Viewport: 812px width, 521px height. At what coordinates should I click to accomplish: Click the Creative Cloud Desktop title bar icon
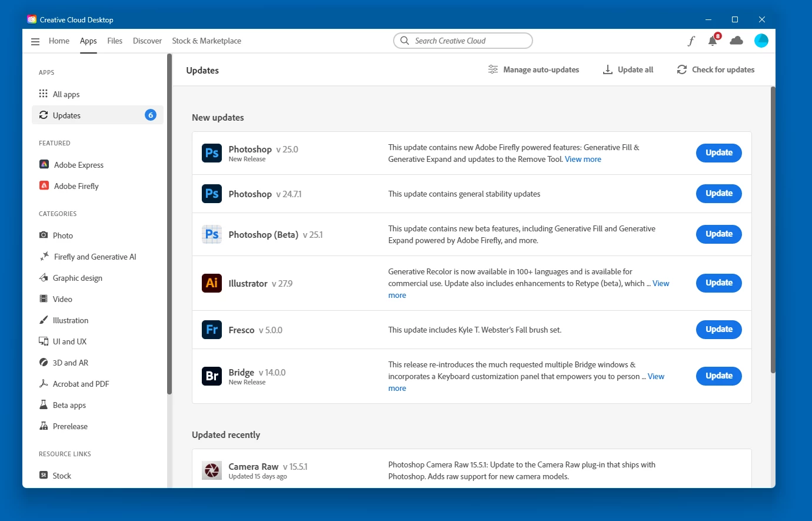click(32, 19)
